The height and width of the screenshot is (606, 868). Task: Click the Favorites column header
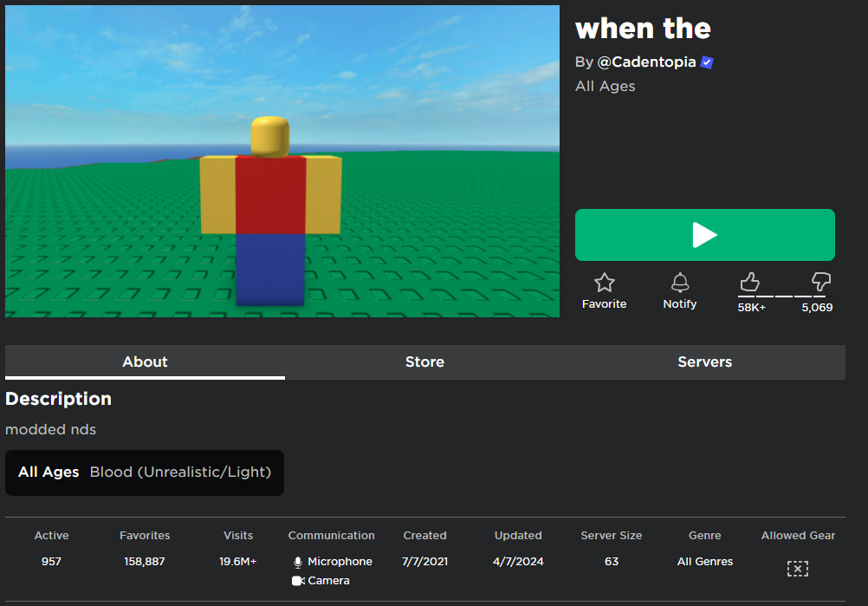click(145, 536)
